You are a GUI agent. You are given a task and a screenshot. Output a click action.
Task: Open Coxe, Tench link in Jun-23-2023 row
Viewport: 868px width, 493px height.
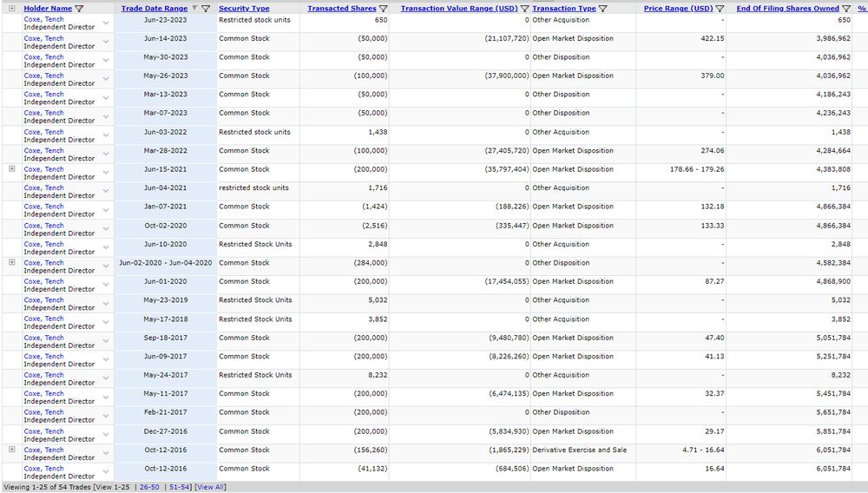[43, 19]
